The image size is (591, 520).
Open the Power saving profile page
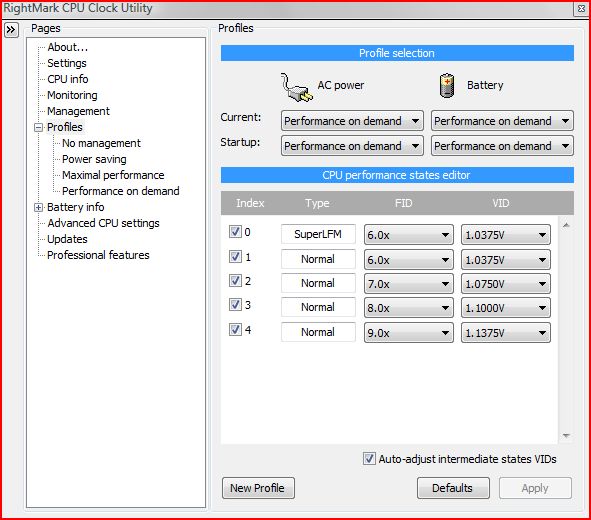coord(94,159)
